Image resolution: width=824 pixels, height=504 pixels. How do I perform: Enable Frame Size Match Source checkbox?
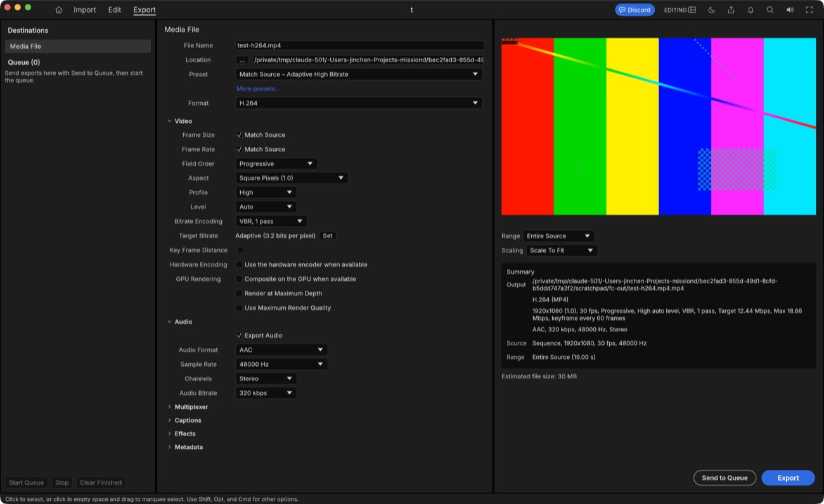[x=239, y=135]
